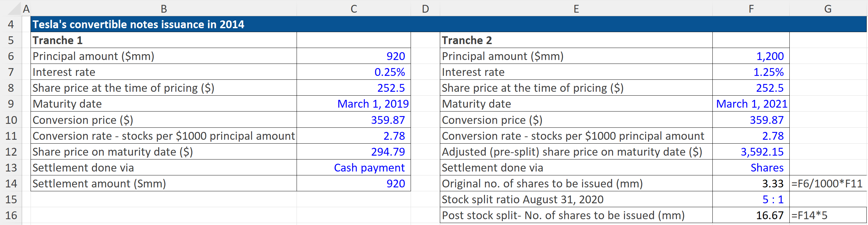Click the 0.25% interest rate cell

click(353, 72)
